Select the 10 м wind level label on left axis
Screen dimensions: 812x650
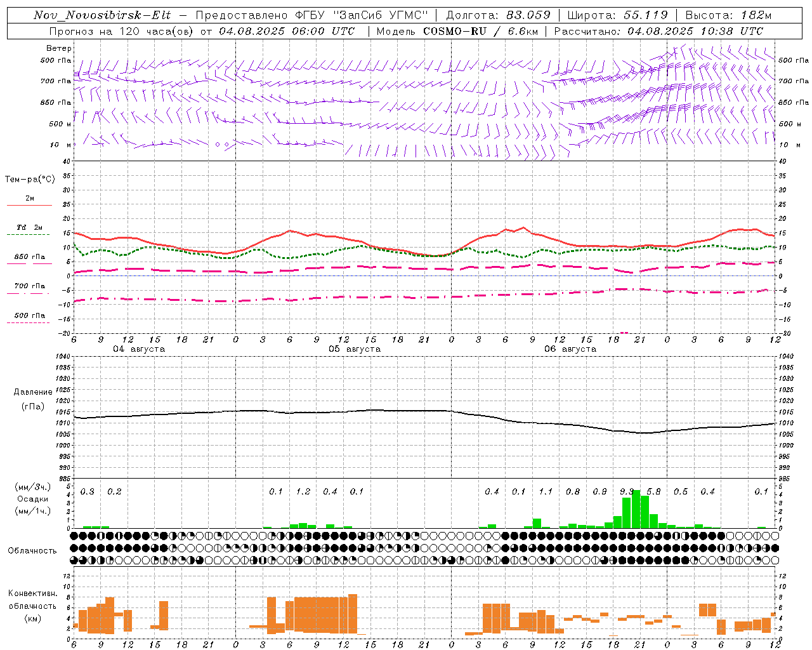click(61, 145)
